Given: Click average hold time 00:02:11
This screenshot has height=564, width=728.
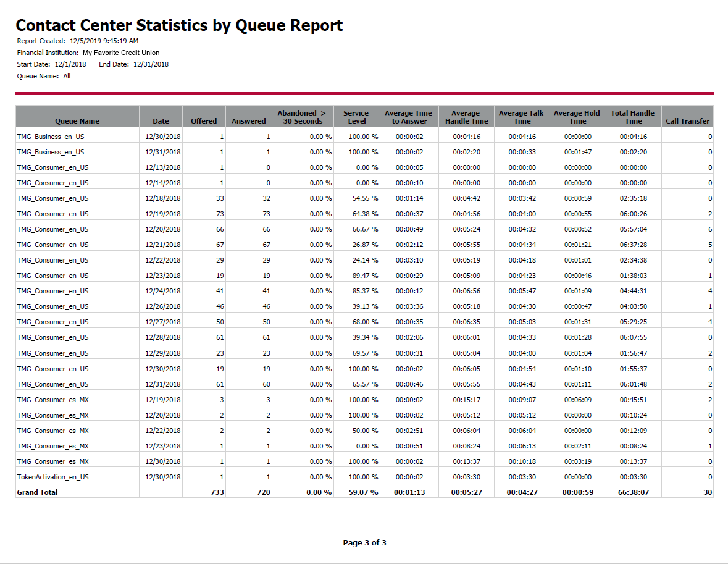Looking at the screenshot, I should 577,446.
